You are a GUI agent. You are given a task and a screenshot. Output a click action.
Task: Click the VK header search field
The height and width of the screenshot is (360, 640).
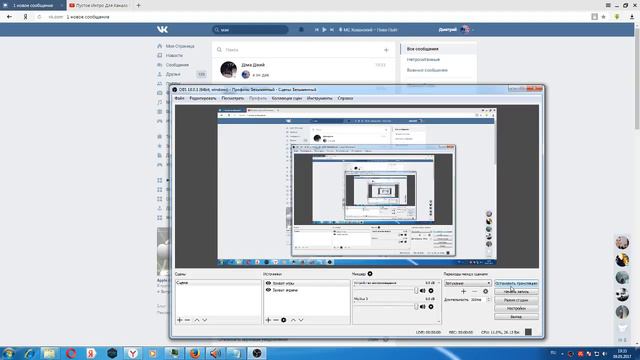[x=250, y=29]
